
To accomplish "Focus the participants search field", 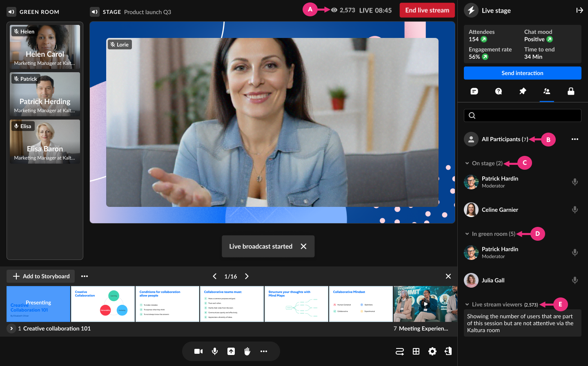I will pos(522,115).
